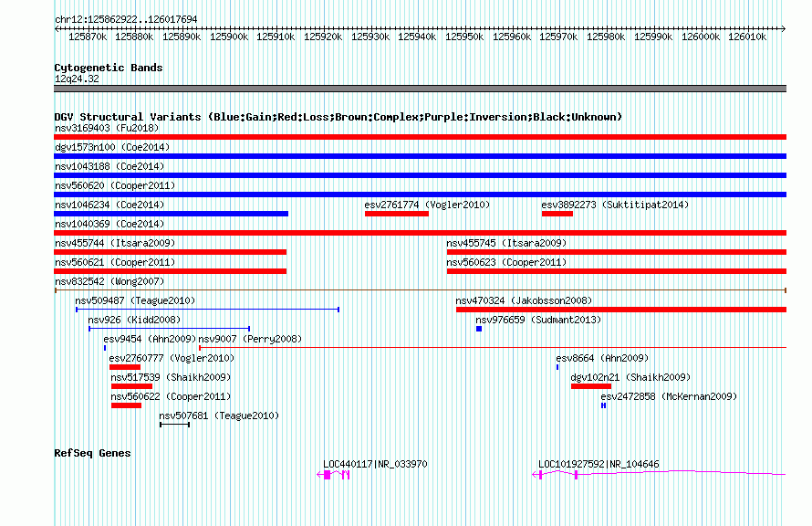812x526 pixels.
Task: Click the magenta LOC440117 gene glyph
Action: click(333, 475)
